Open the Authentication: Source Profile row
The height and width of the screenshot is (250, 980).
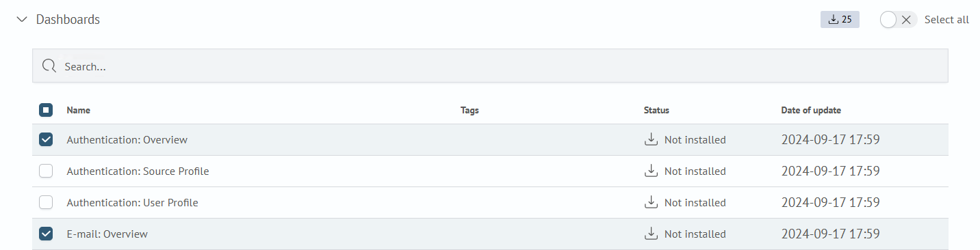point(490,171)
